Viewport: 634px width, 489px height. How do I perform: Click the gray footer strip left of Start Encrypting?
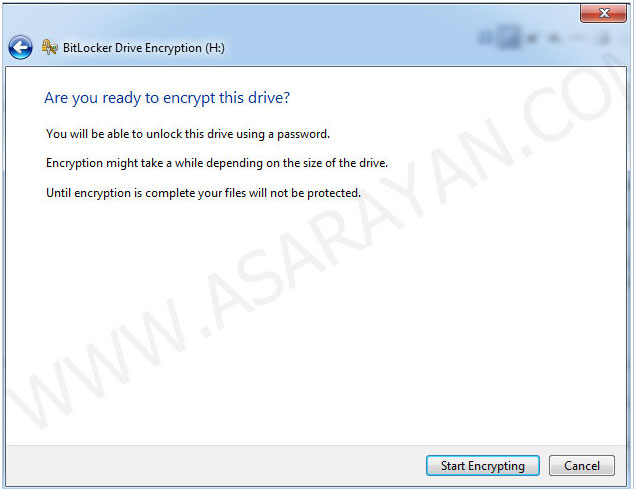(x=216, y=466)
